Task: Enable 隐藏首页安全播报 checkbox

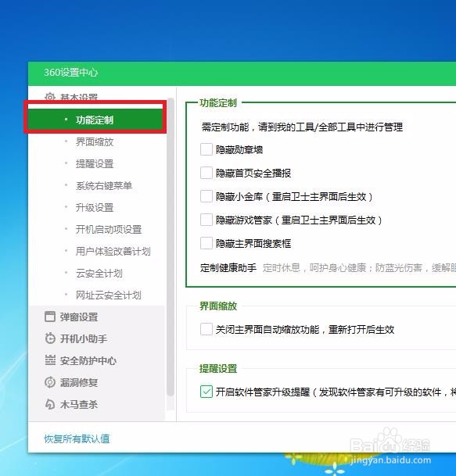Action: click(206, 173)
